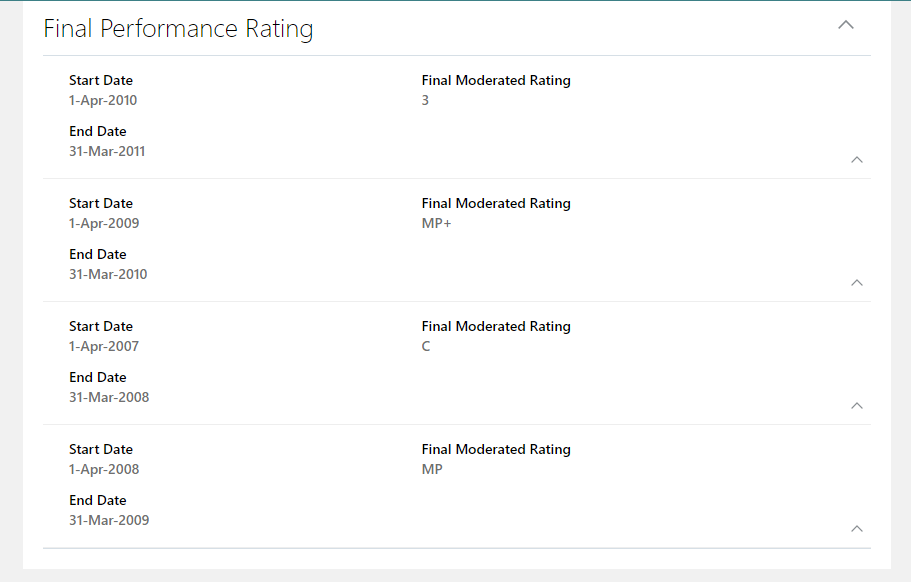Image resolution: width=911 pixels, height=582 pixels.
Task: Collapse the Final Performance Rating section
Action: (845, 24)
